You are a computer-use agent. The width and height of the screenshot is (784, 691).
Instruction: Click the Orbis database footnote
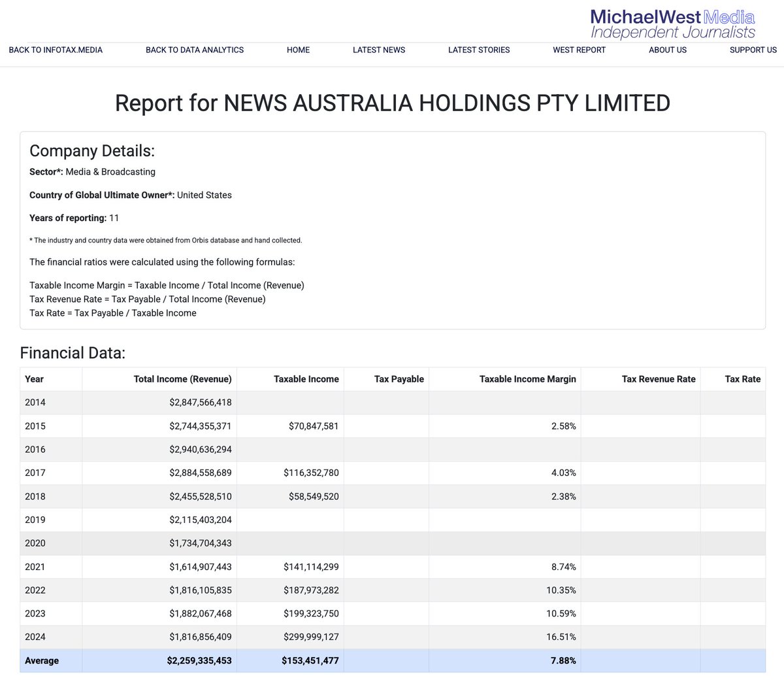pos(166,241)
